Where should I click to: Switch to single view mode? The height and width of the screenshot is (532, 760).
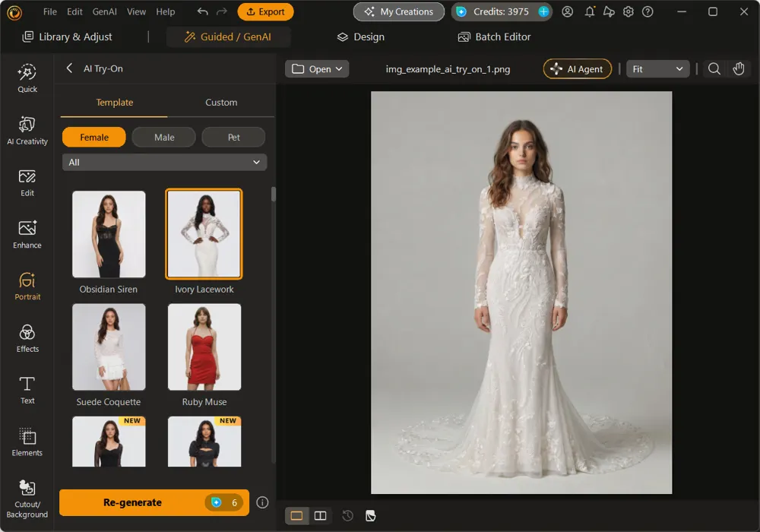[x=296, y=515]
